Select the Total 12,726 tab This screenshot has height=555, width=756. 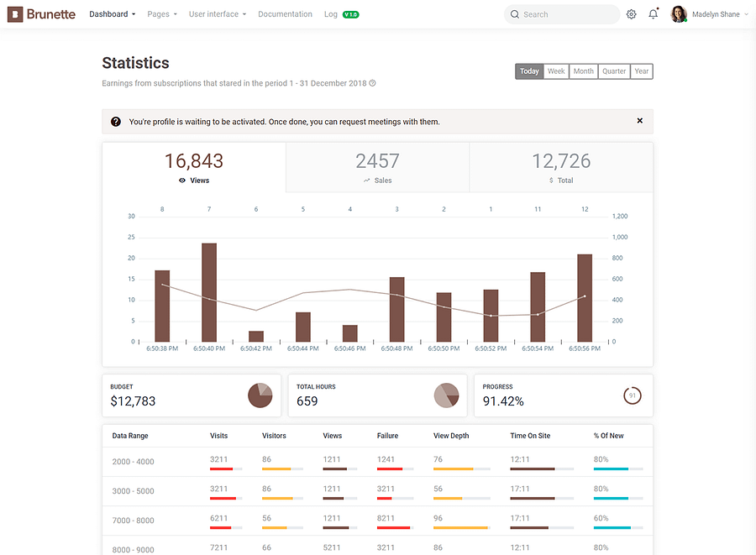[561, 168]
